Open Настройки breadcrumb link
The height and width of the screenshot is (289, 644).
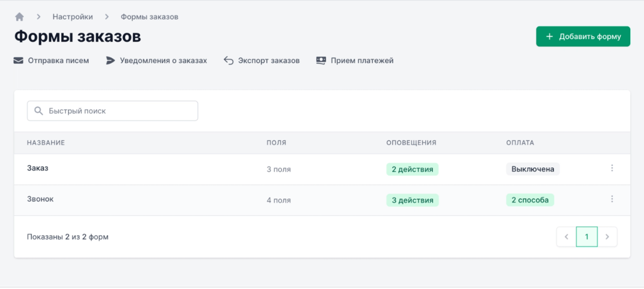point(72,17)
